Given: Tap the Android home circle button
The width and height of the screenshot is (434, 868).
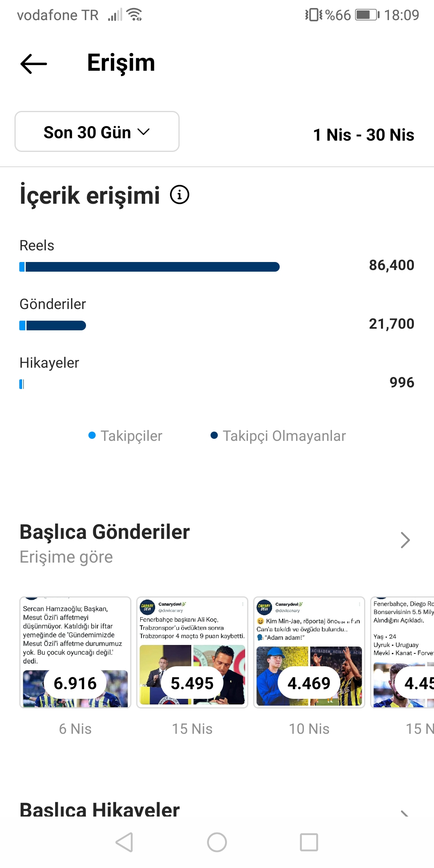Looking at the screenshot, I should tap(217, 842).
